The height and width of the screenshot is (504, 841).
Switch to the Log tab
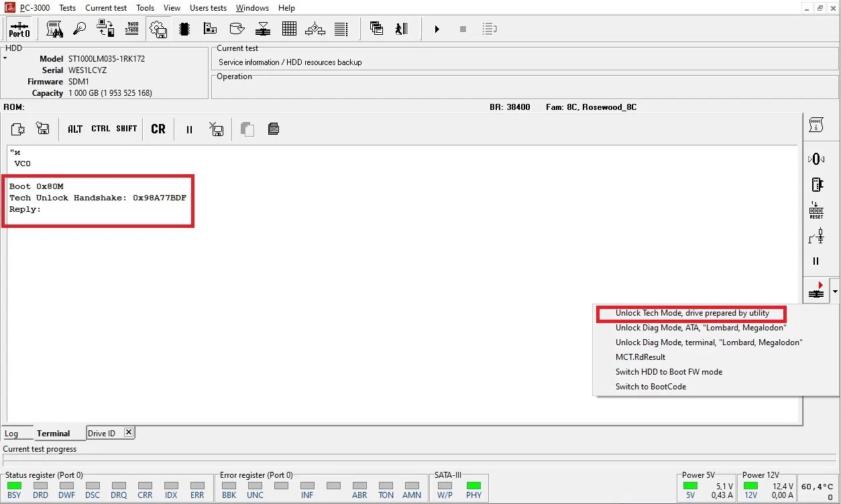point(11,434)
